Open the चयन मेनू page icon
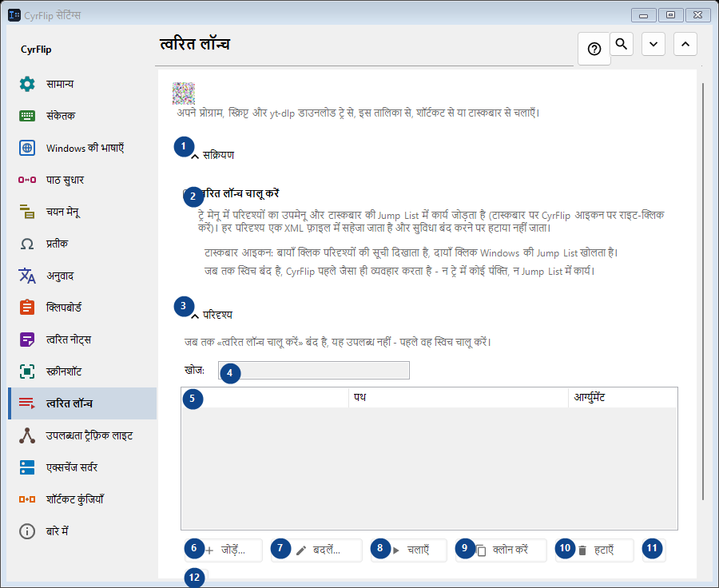 [27, 212]
